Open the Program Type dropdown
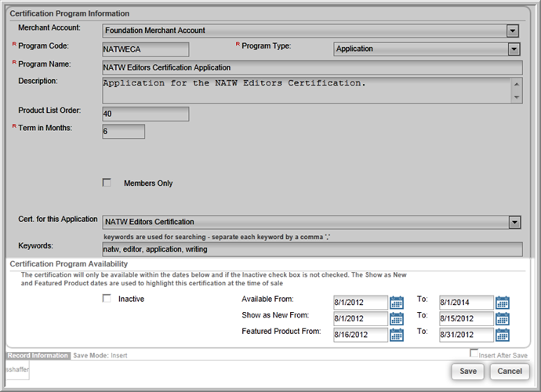The image size is (541, 392). point(514,49)
